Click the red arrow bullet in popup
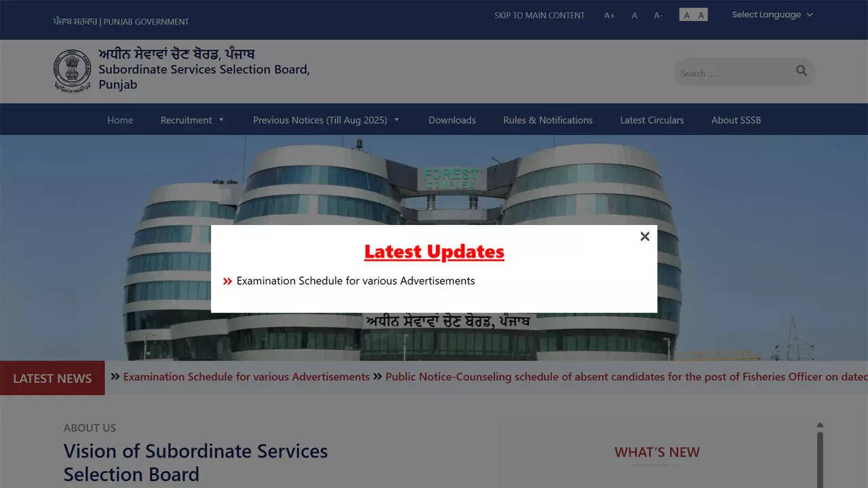 [228, 281]
